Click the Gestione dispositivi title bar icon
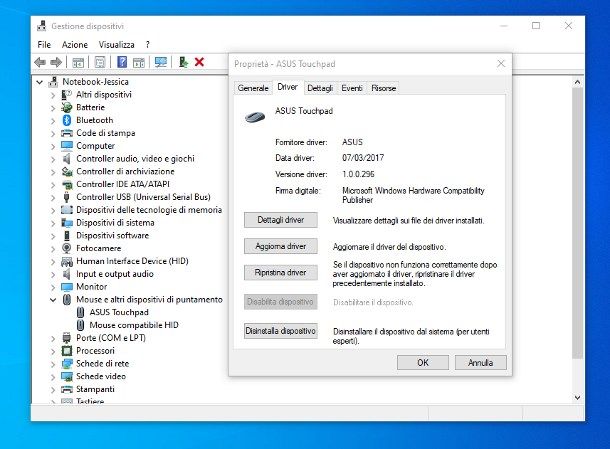This screenshot has height=449, width=610. click(42, 26)
